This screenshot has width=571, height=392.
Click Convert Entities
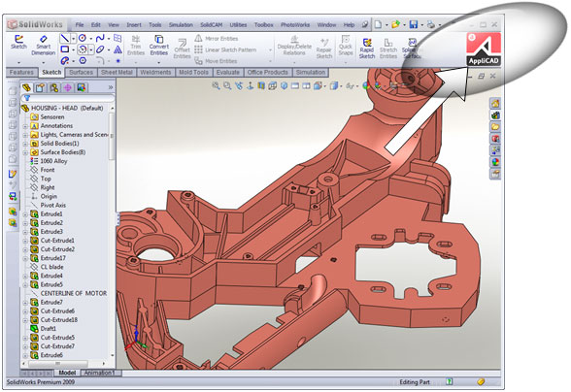coord(159,46)
